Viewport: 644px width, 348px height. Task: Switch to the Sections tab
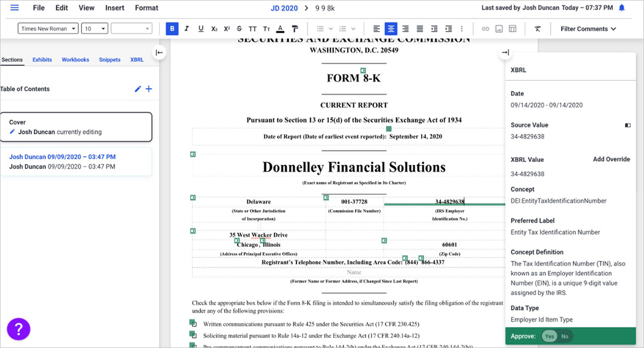click(12, 59)
